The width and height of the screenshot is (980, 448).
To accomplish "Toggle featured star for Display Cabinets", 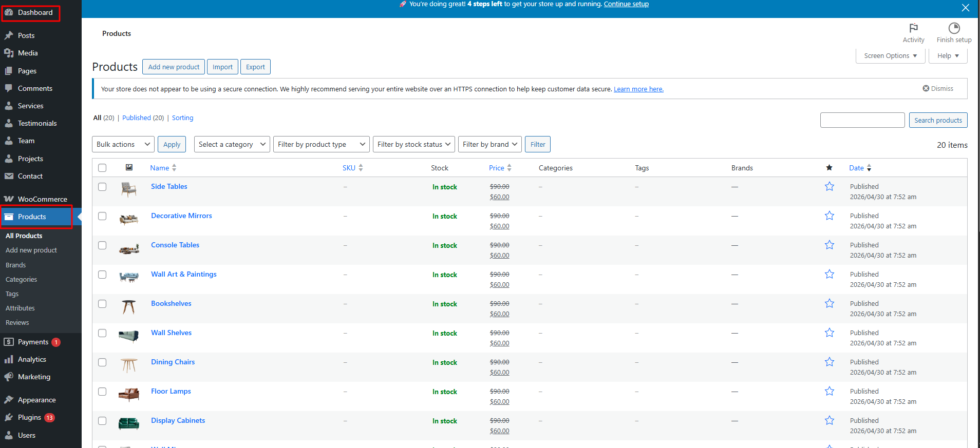I will pyautogui.click(x=830, y=420).
